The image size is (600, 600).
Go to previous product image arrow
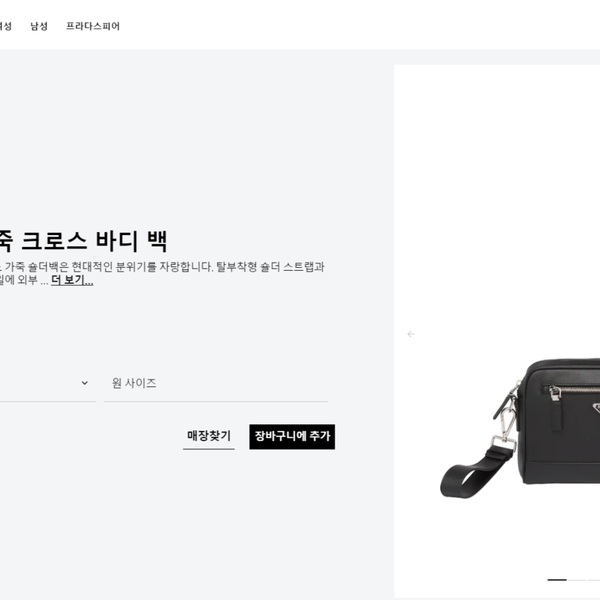click(x=411, y=334)
